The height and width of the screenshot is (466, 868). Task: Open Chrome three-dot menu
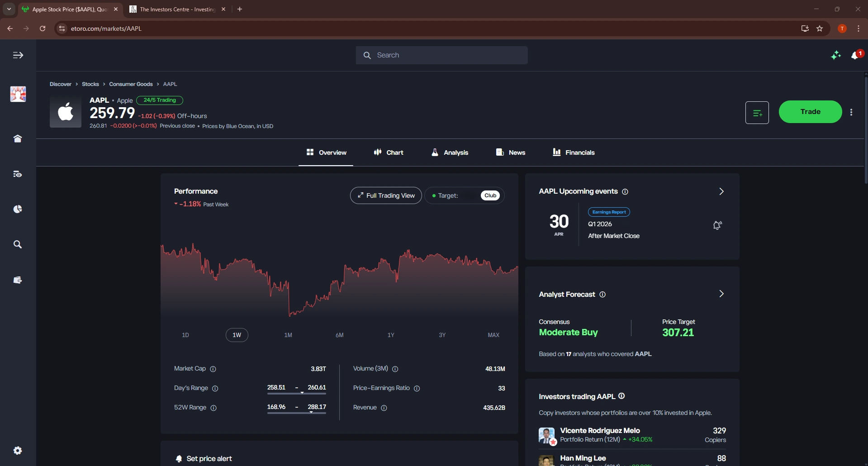click(859, 29)
